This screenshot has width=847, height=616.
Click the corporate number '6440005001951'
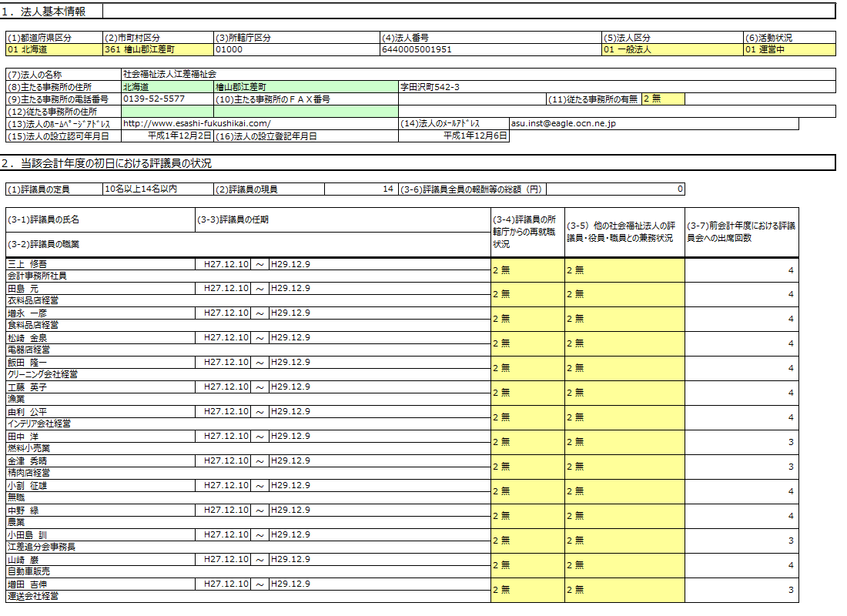(491, 50)
